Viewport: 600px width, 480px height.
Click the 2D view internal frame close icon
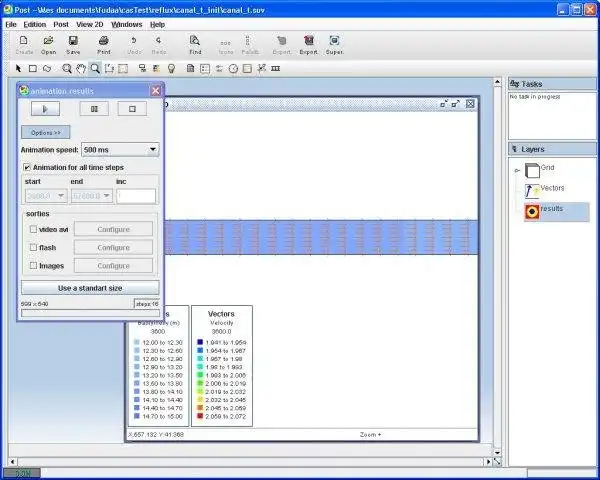(470, 104)
